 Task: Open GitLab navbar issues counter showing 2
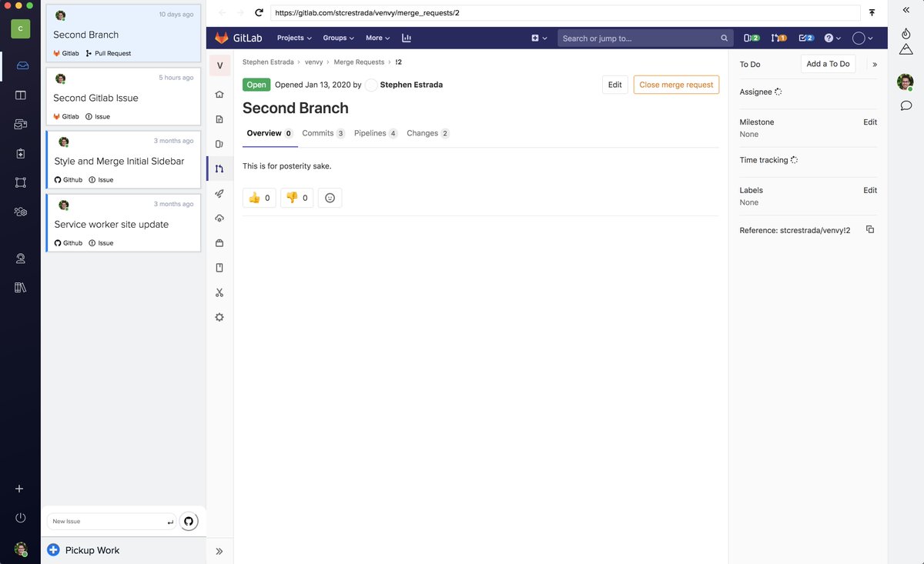click(752, 38)
